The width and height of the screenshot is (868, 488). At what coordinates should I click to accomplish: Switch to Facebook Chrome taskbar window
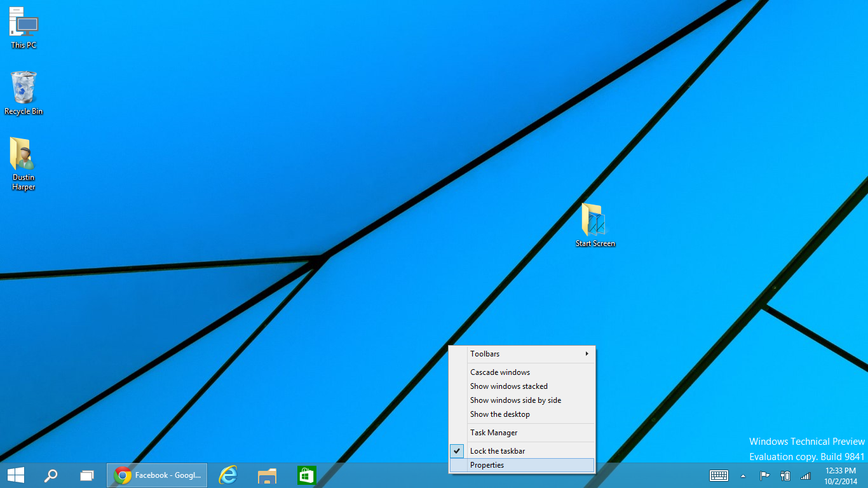[157, 475]
